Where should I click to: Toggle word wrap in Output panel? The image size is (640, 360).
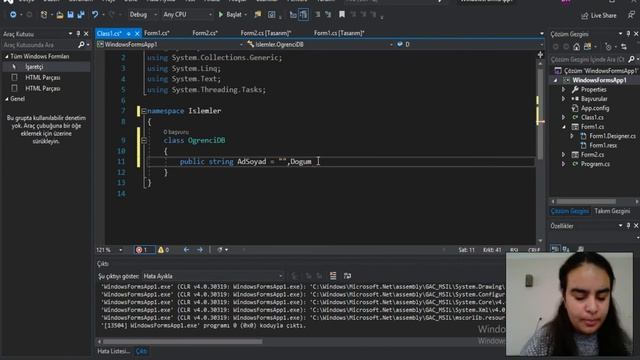pos(347,276)
